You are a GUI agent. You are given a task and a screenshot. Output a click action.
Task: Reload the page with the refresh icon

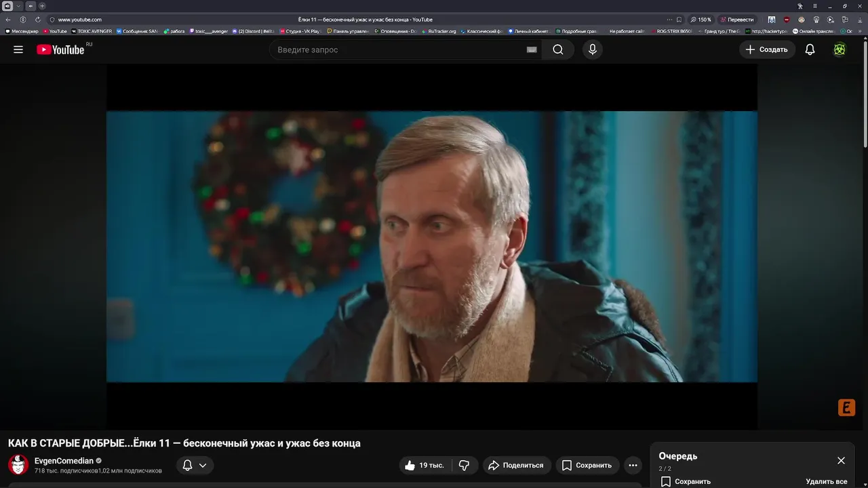(x=38, y=20)
